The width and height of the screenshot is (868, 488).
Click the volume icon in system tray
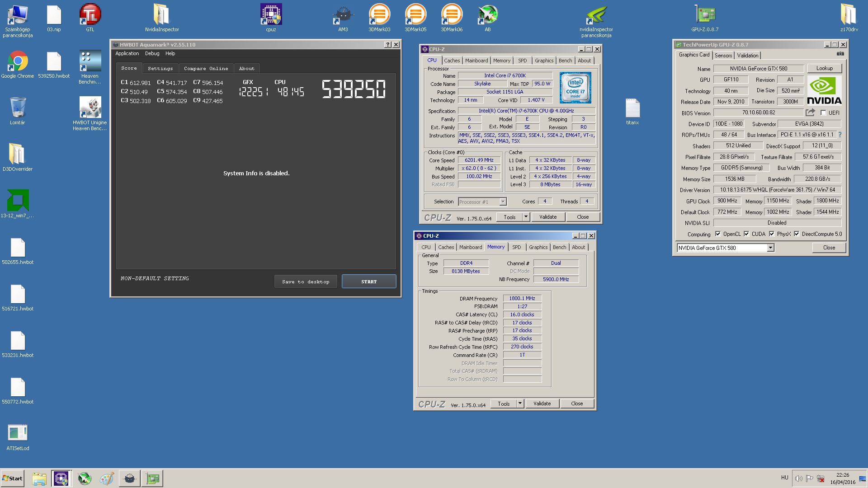(798, 479)
